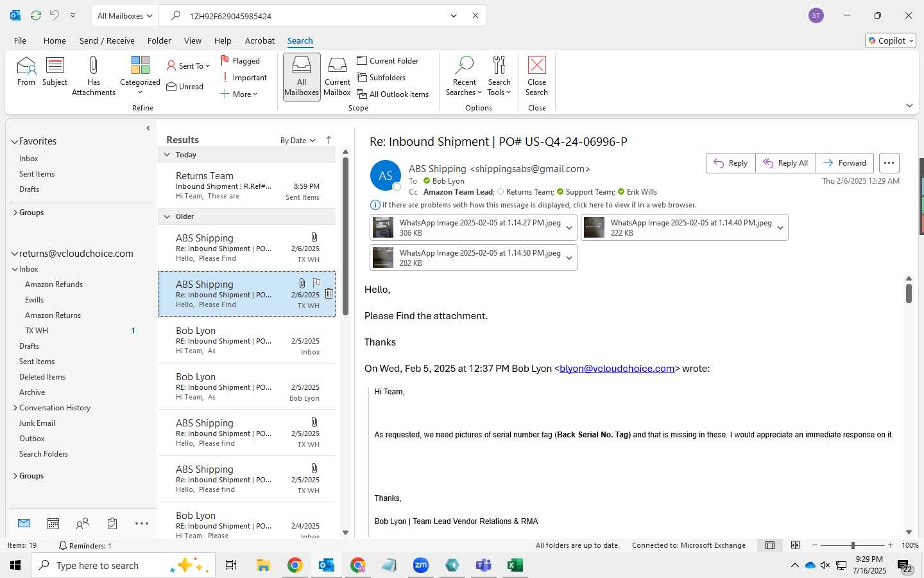Click the Forward button
924x578 pixels.
click(x=845, y=163)
